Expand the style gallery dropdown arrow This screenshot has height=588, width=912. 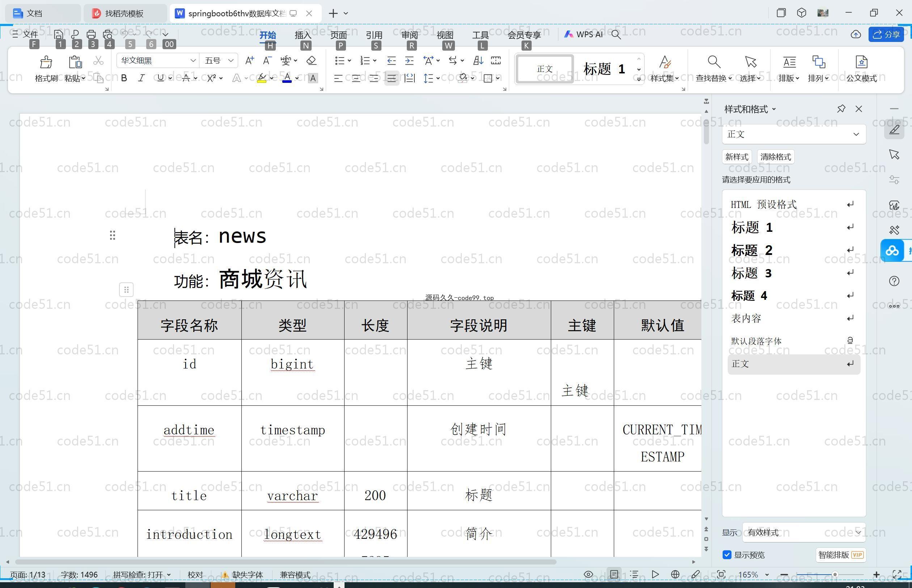[x=638, y=79]
